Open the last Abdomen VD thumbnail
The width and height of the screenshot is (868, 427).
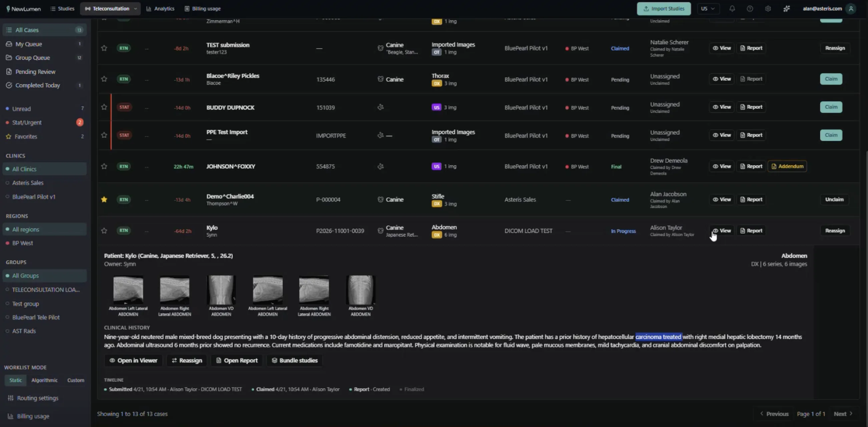click(x=361, y=290)
